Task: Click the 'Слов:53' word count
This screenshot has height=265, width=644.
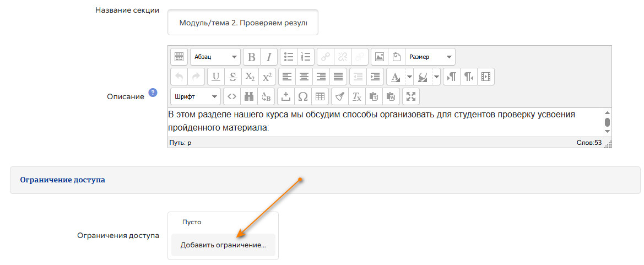Action: [x=589, y=143]
